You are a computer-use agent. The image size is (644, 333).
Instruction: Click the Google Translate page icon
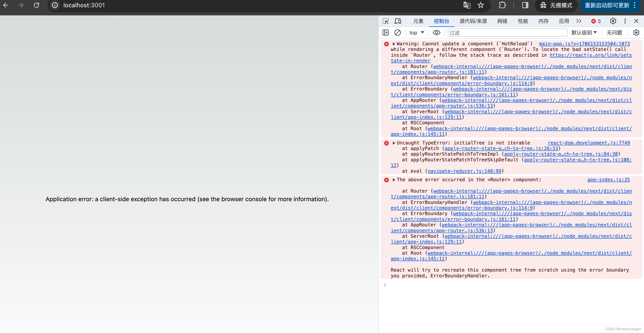click(x=467, y=5)
